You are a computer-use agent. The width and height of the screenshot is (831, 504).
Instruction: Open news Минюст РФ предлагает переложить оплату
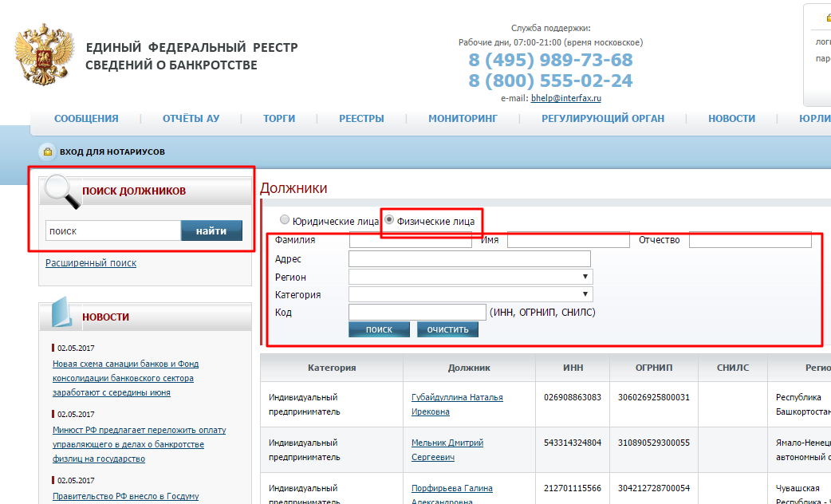click(139, 445)
